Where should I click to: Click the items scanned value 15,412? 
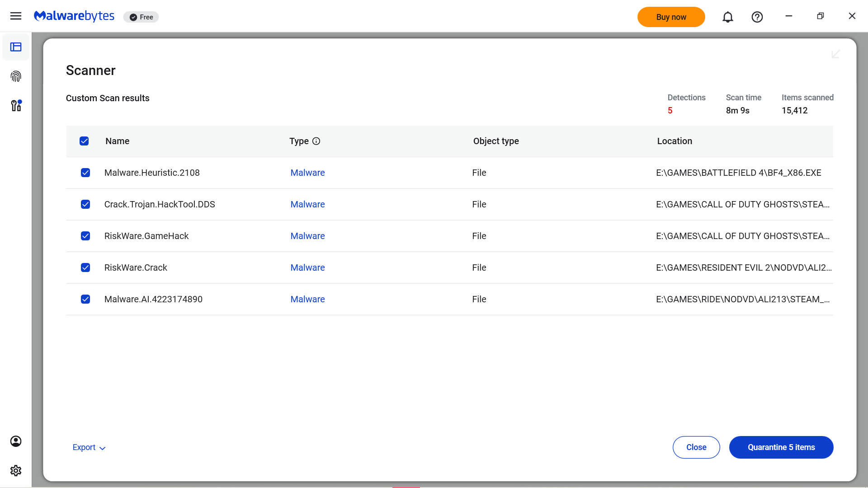[795, 110]
